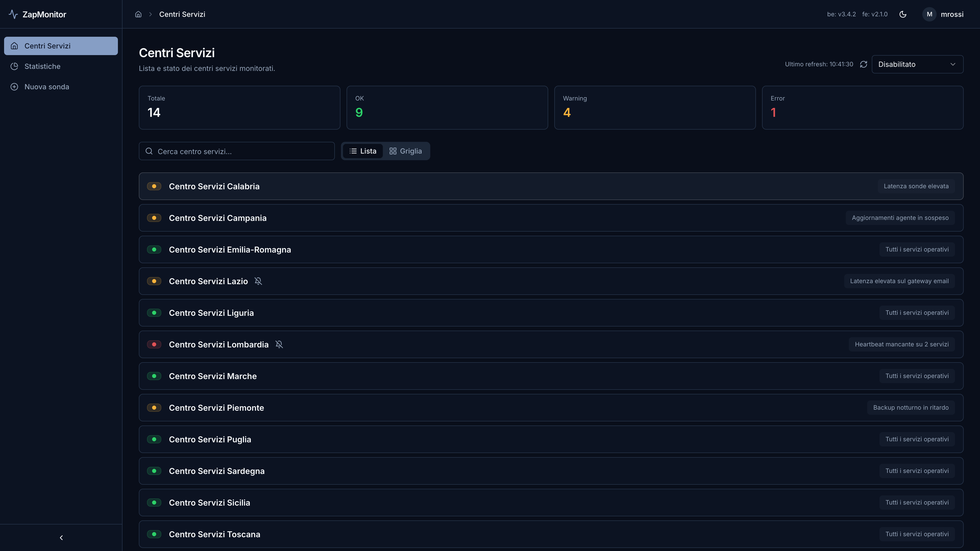The image size is (980, 551).
Task: Open the Centro Servizi Piemonte row
Action: tap(551, 408)
